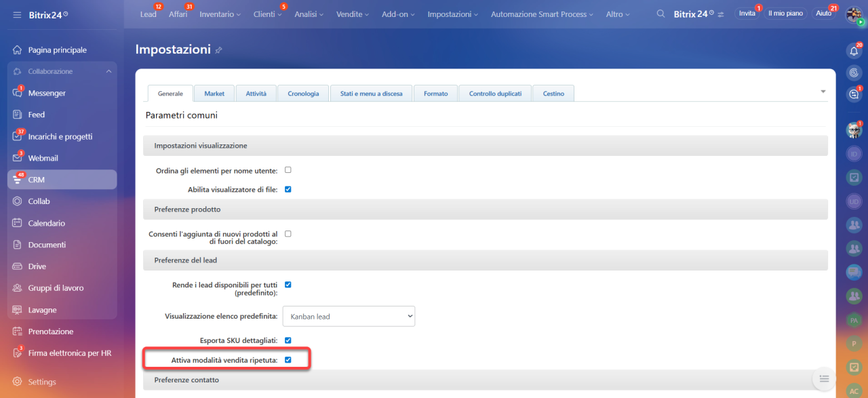The image size is (868, 398).
Task: Click the Aiuto button
Action: [x=824, y=14]
